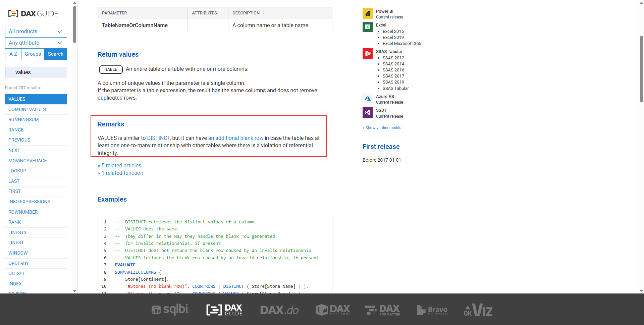Click the 'Examples' heading
The height and width of the screenshot is (325, 644).
click(x=112, y=200)
